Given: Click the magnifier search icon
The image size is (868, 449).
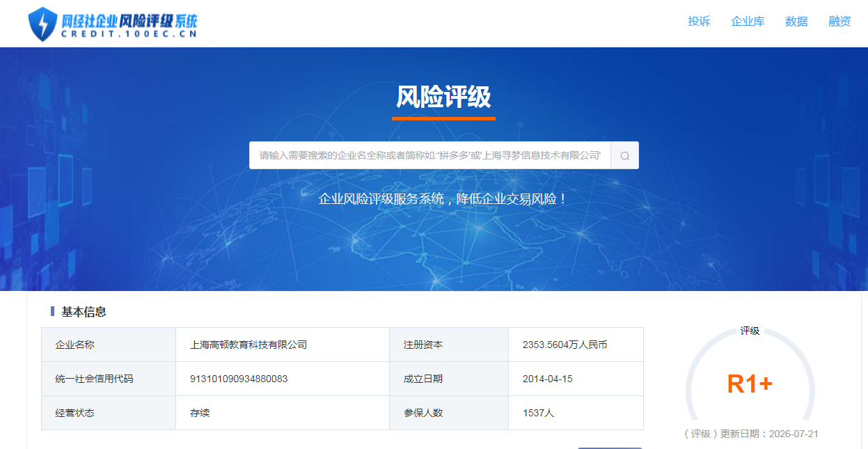Looking at the screenshot, I should [624, 155].
